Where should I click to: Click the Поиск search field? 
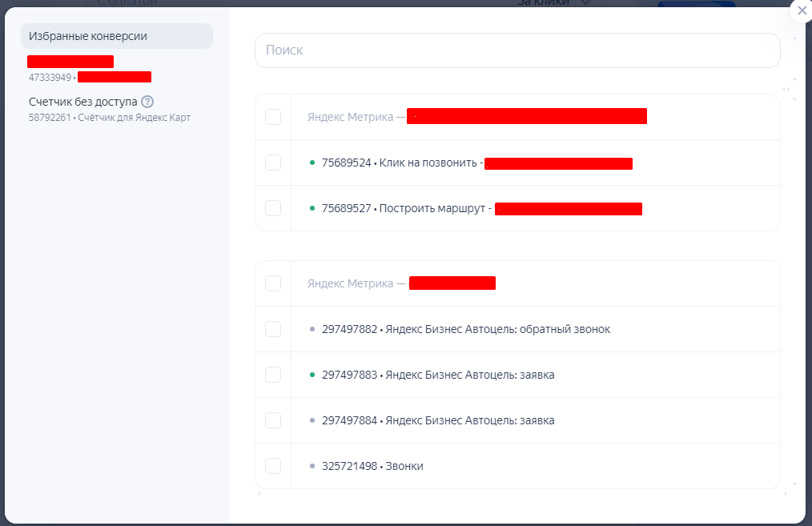517,50
